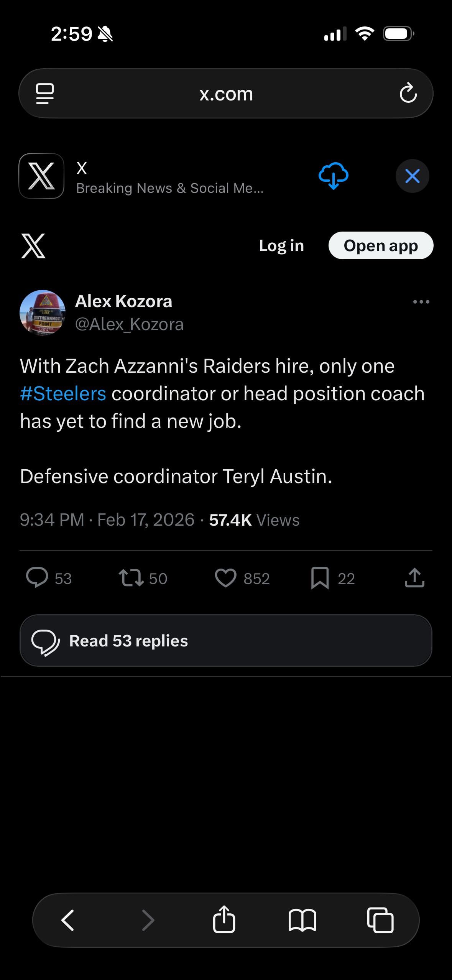Like the post with heart icon
Image resolution: width=452 pixels, height=980 pixels.
[x=225, y=578]
